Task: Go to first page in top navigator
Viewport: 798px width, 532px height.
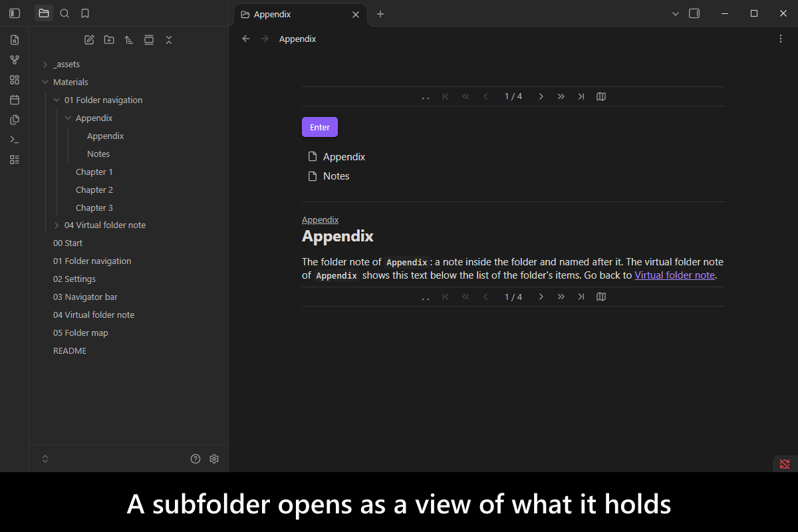Action: (446, 96)
